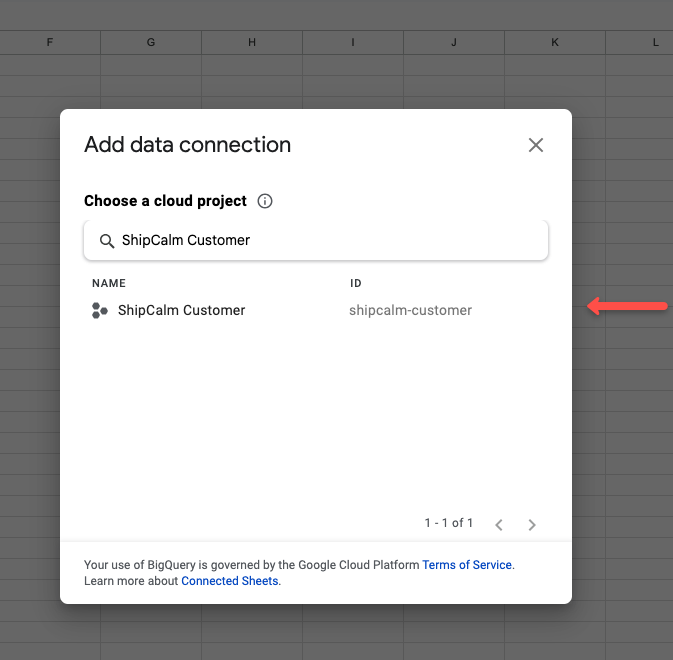The width and height of the screenshot is (673, 660).
Task: Select spreadsheet column H header
Action: (252, 42)
